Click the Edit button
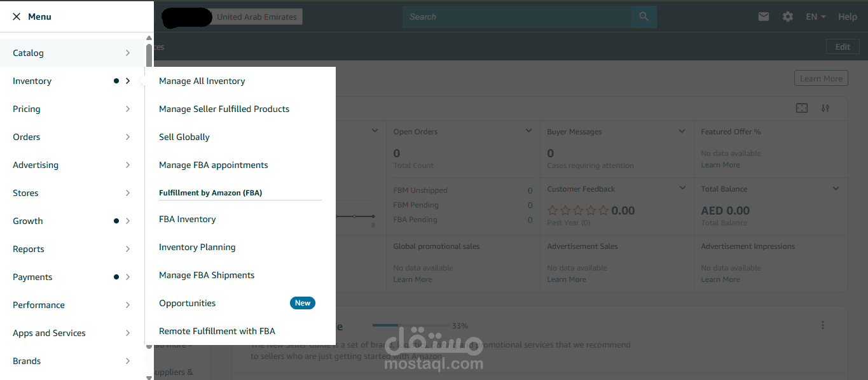868x380 pixels. point(843,46)
